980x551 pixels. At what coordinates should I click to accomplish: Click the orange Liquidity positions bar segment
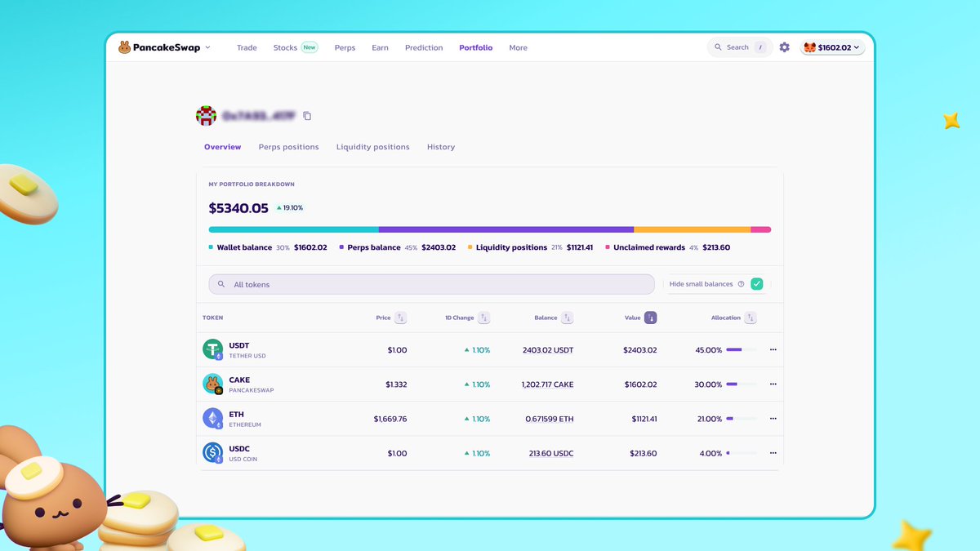[693, 230]
